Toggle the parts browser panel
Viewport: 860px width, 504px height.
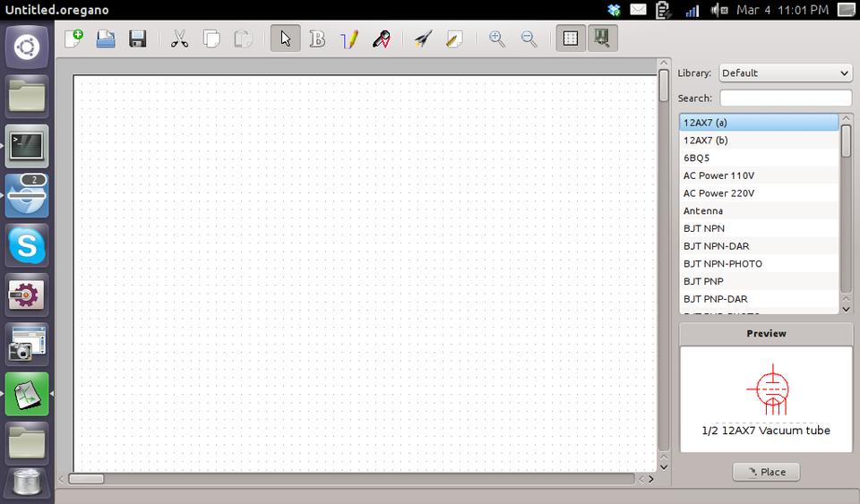[x=602, y=39]
